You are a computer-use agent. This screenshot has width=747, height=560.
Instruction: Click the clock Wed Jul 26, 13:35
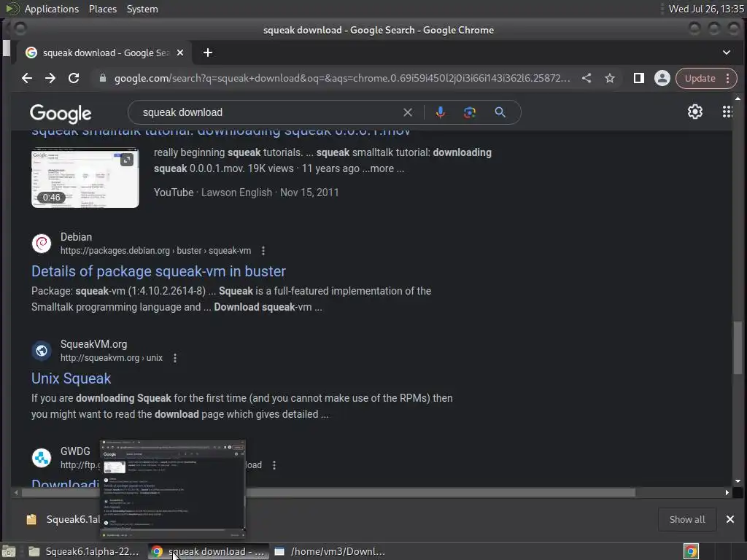[x=706, y=9]
